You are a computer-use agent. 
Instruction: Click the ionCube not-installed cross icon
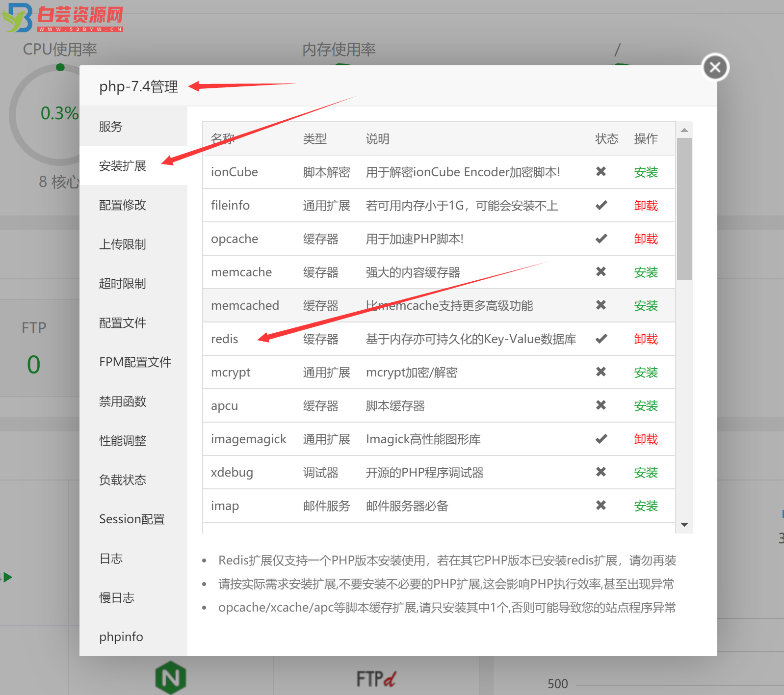click(601, 171)
